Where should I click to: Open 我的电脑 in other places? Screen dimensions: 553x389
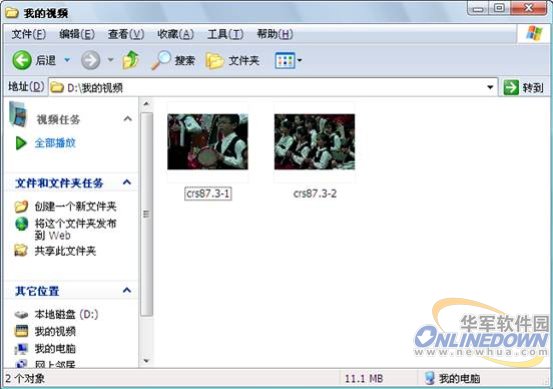tap(55, 348)
